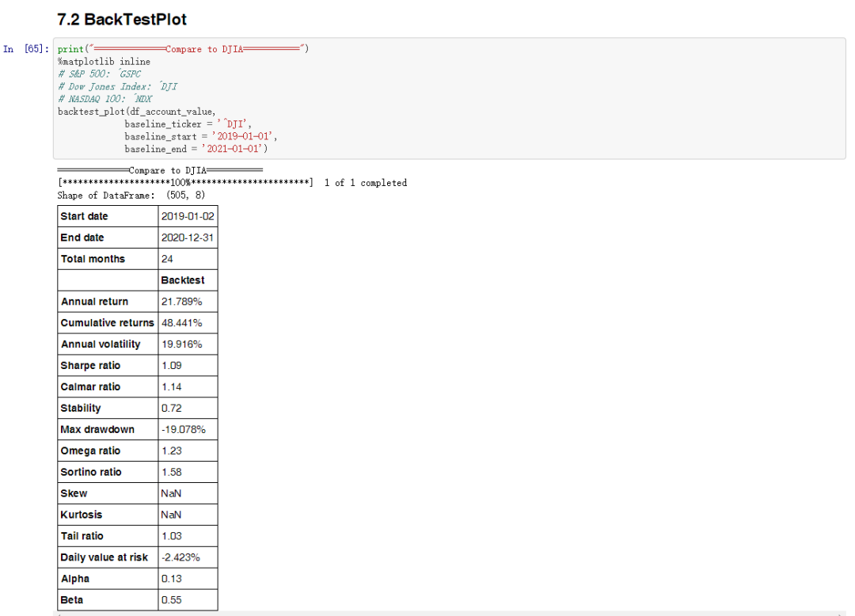855x616 pixels.
Task: Click the Dow Jones Index comment line
Action: pos(117,86)
